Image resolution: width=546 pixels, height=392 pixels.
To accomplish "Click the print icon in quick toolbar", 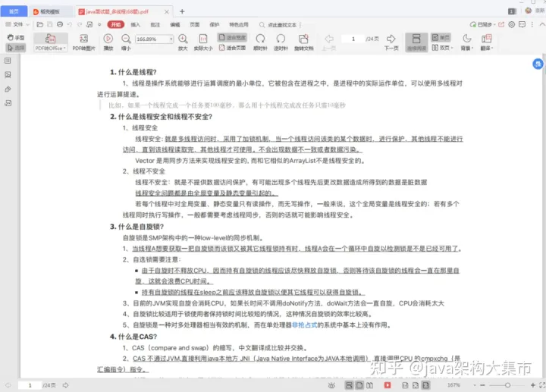I will tap(60, 24).
